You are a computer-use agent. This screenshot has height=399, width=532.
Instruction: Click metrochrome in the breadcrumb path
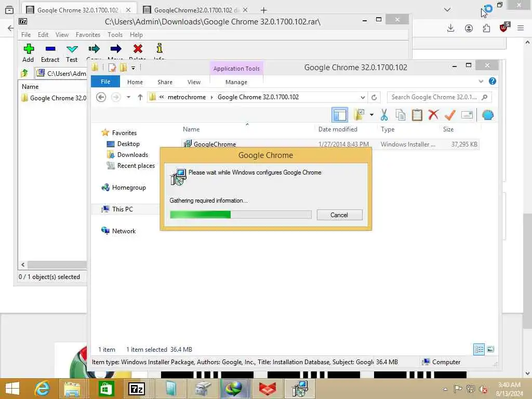(187, 97)
